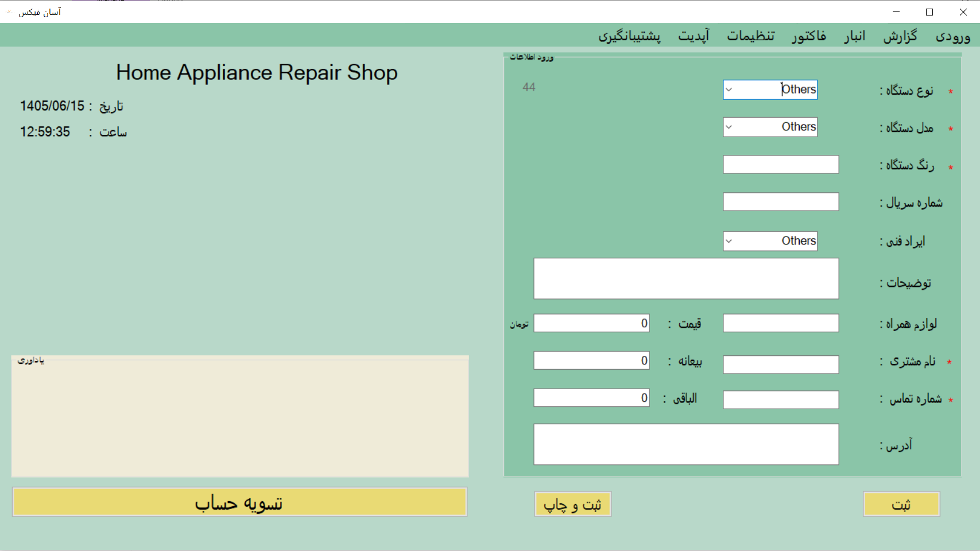Open the پشتیبانگیری menu
Image resolution: width=980 pixels, height=551 pixels.
pyautogui.click(x=629, y=36)
